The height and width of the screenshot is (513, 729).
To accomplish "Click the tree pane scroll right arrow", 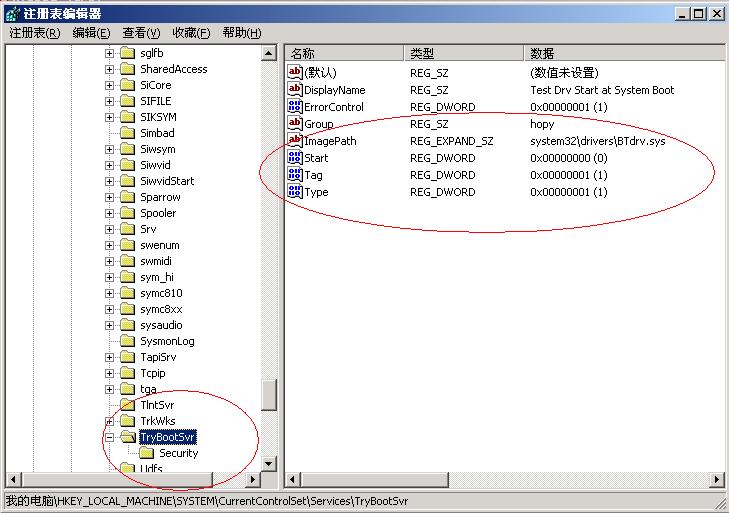I will [252, 479].
